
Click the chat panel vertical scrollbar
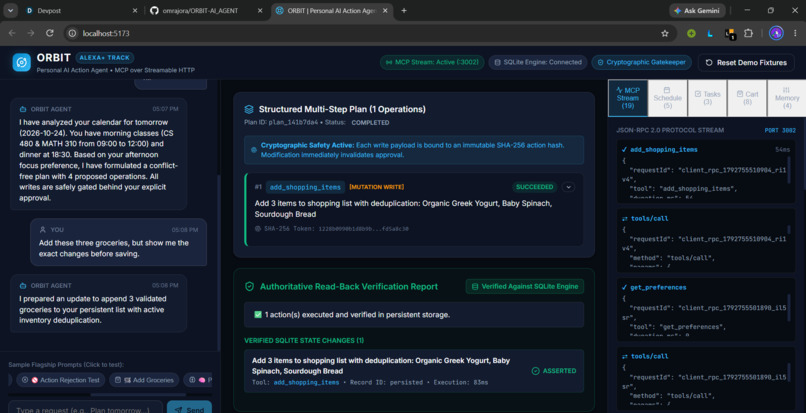pyautogui.click(x=218, y=262)
